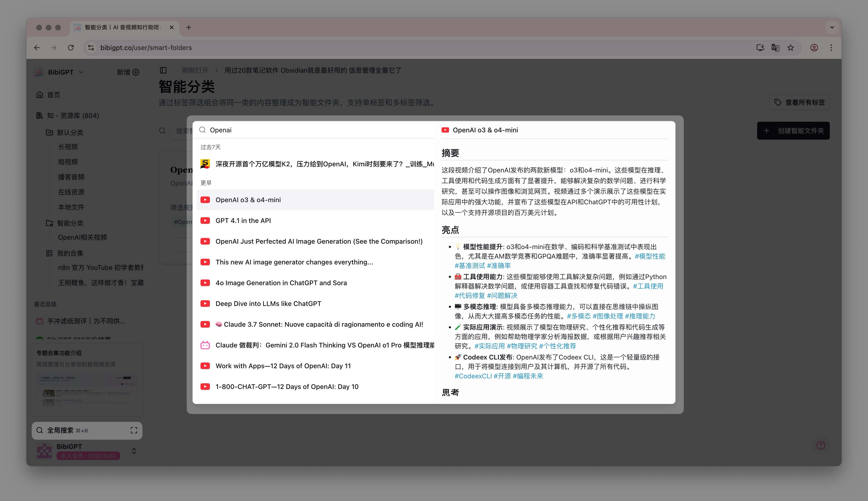Click the #模型性能 hashtag link
The image size is (868, 501).
tap(650, 256)
